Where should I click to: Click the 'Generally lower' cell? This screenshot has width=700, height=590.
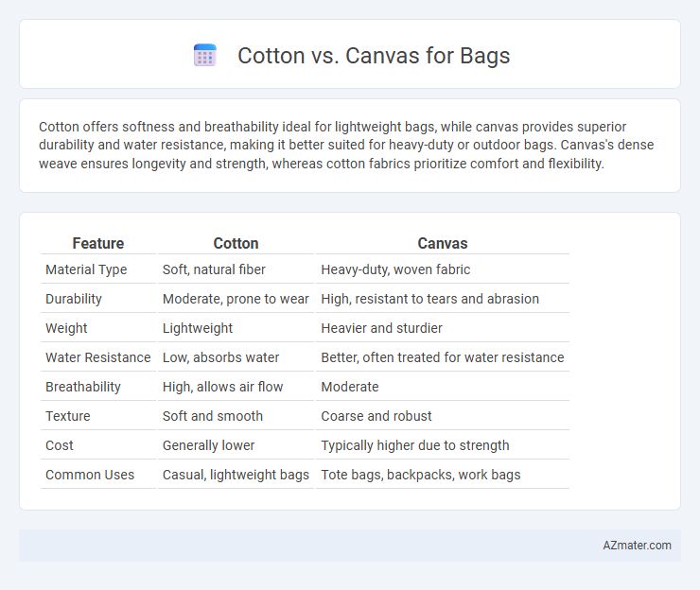[208, 445]
